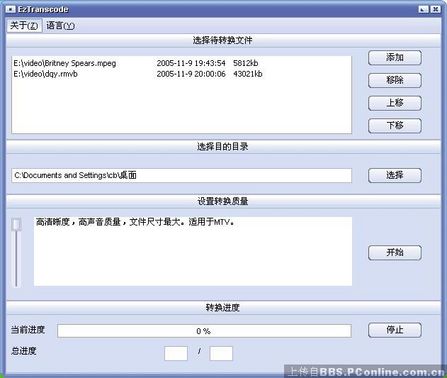Click the second total progress box
The image size is (447, 378).
pyautogui.click(x=221, y=353)
